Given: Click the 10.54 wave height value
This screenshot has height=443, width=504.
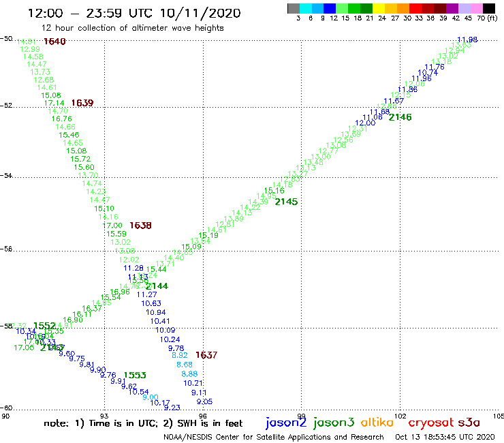Looking at the screenshot, I should click(138, 392).
